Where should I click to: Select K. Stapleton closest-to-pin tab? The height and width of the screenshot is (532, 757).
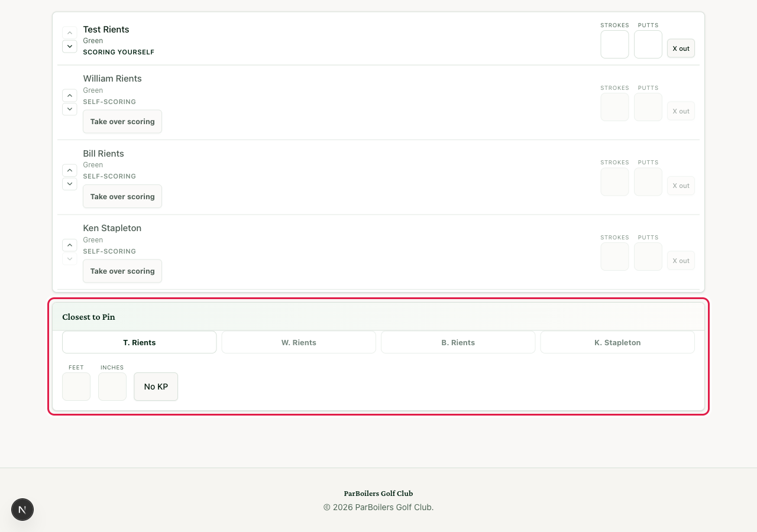617,342
